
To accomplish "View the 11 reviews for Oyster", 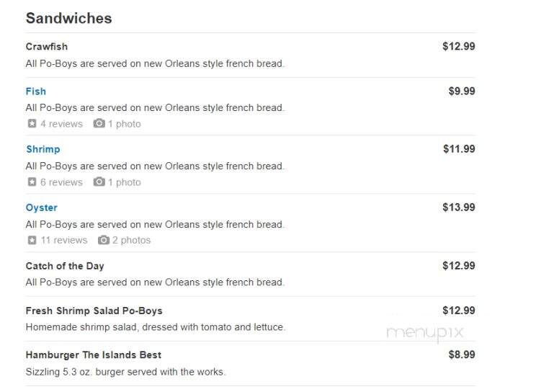I will coord(64,241).
